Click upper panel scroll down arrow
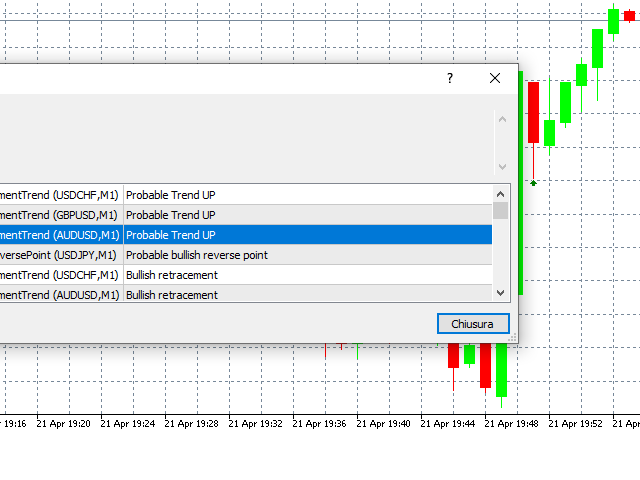The width and height of the screenshot is (640, 480). click(502, 167)
